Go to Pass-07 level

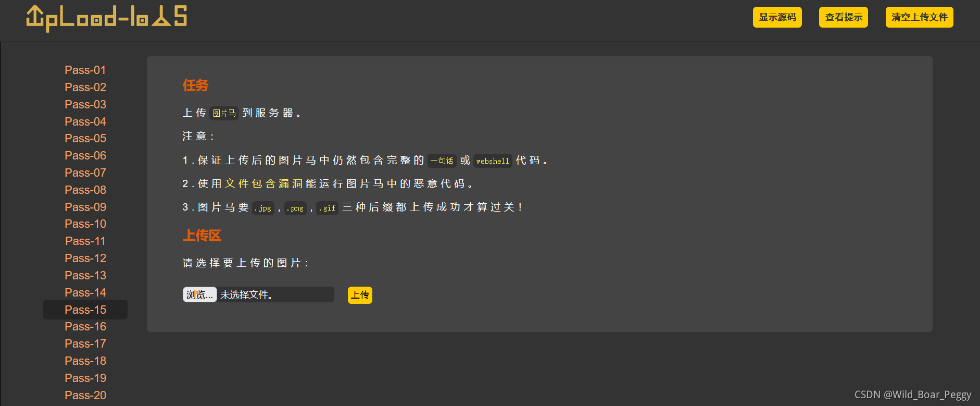[x=85, y=173]
